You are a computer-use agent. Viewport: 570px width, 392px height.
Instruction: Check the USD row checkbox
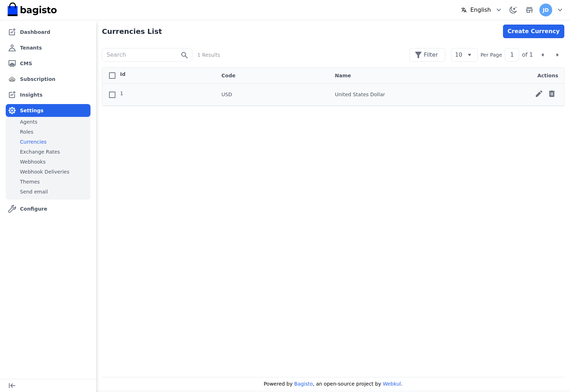click(112, 95)
